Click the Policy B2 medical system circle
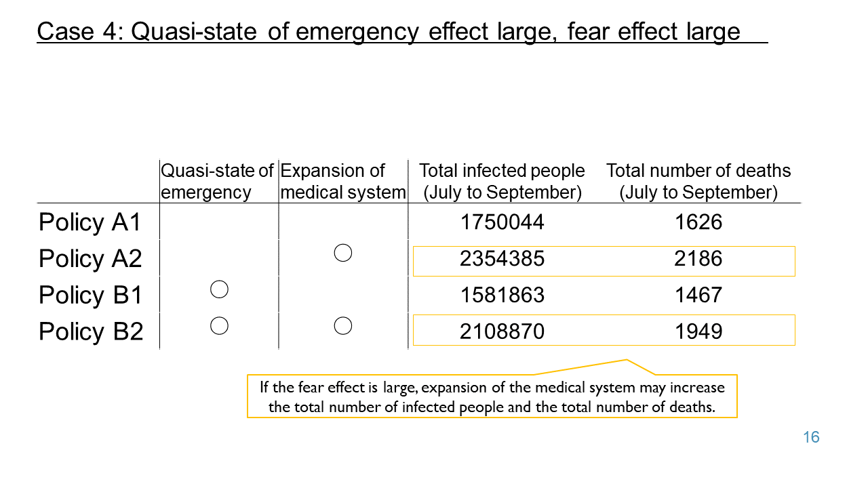The image size is (868, 488). point(343,326)
